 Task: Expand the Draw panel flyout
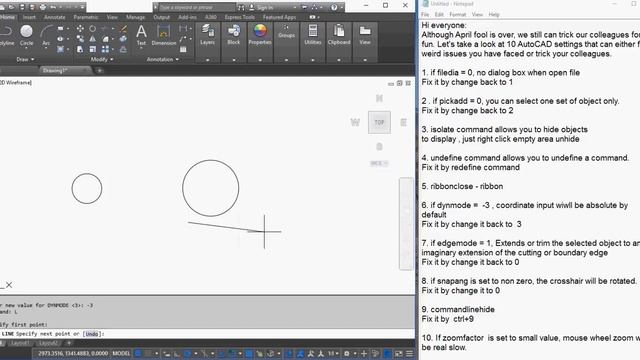pos(25,60)
